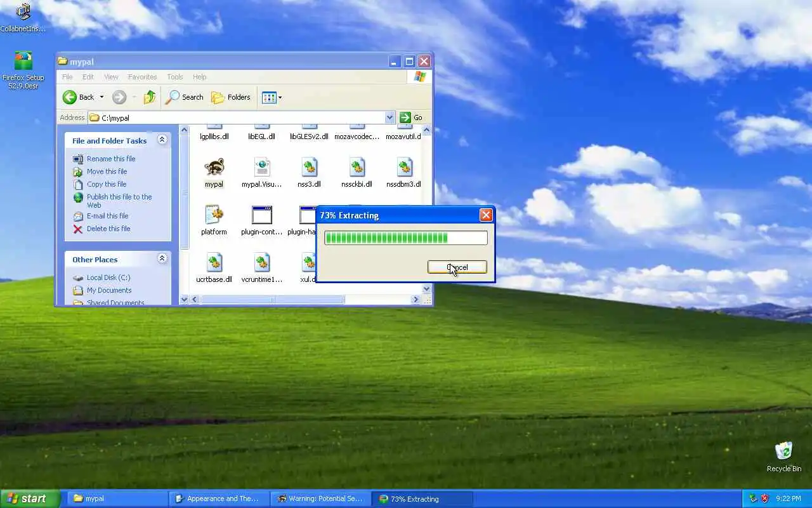
Task: Click Copy this file
Action: [x=107, y=184]
